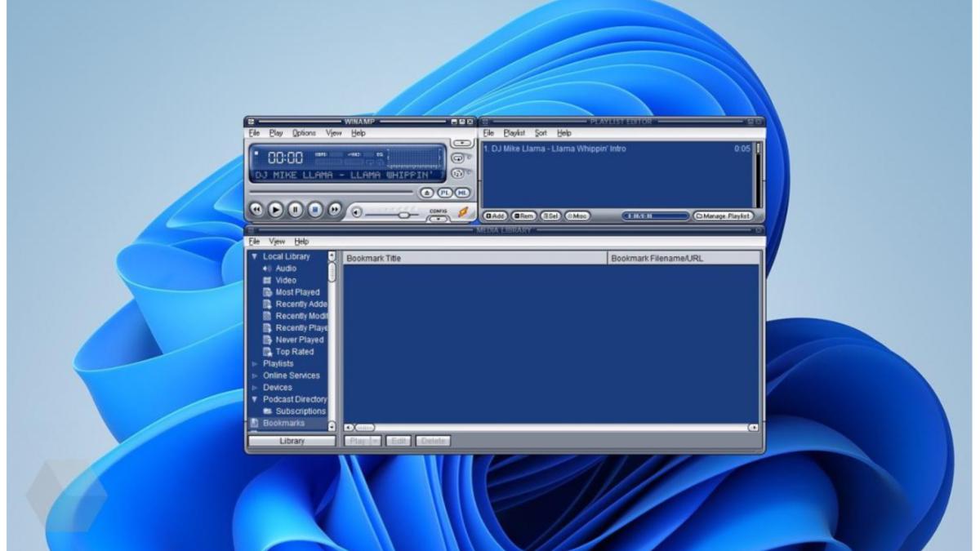Collapse the Local Library tree node

[x=255, y=256]
